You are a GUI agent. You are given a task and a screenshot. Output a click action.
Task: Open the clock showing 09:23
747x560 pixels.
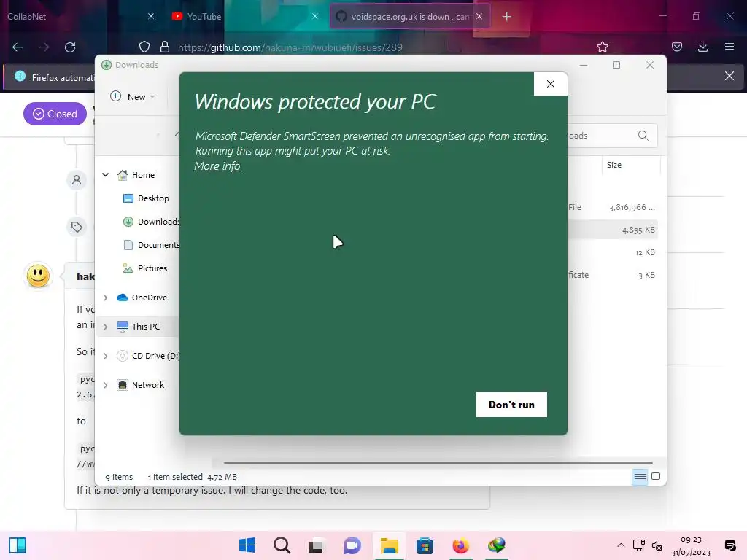coord(690,545)
